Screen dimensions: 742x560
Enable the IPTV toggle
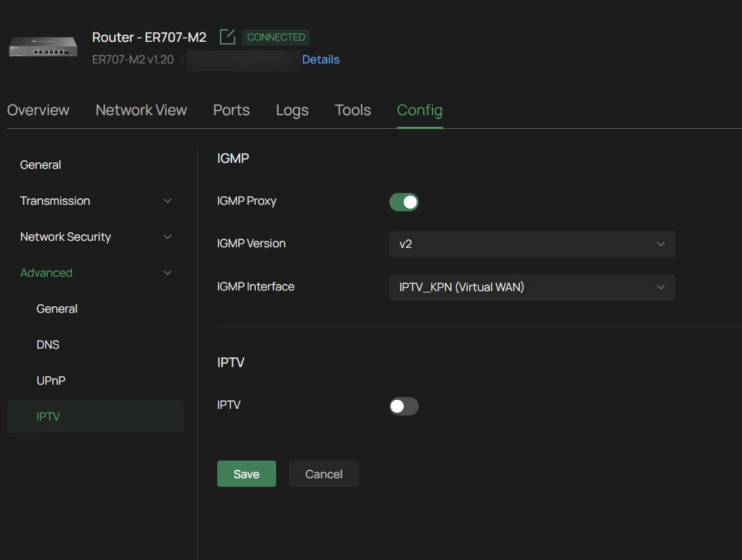404,406
